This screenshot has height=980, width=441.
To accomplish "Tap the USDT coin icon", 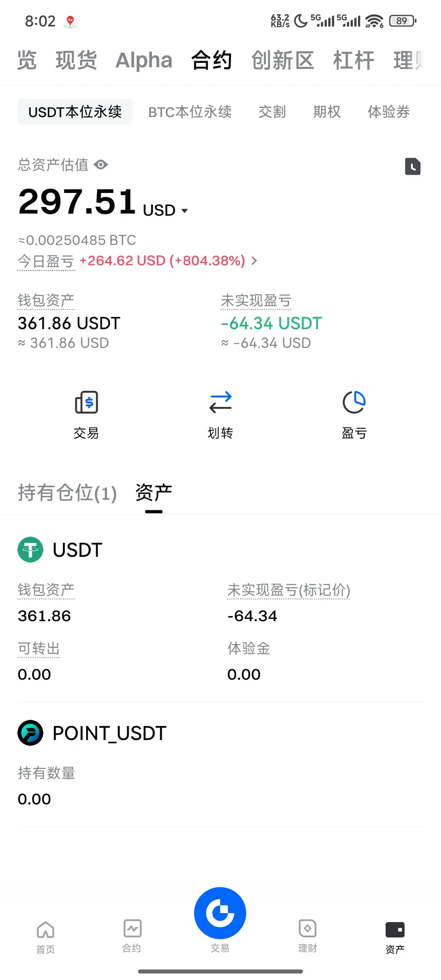I will pyautogui.click(x=30, y=549).
